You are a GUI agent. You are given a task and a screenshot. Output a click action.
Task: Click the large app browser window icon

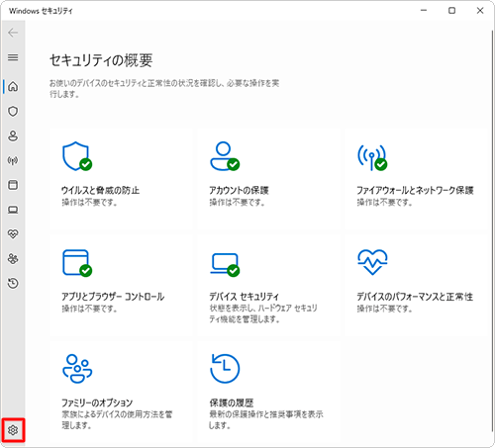tap(77, 263)
